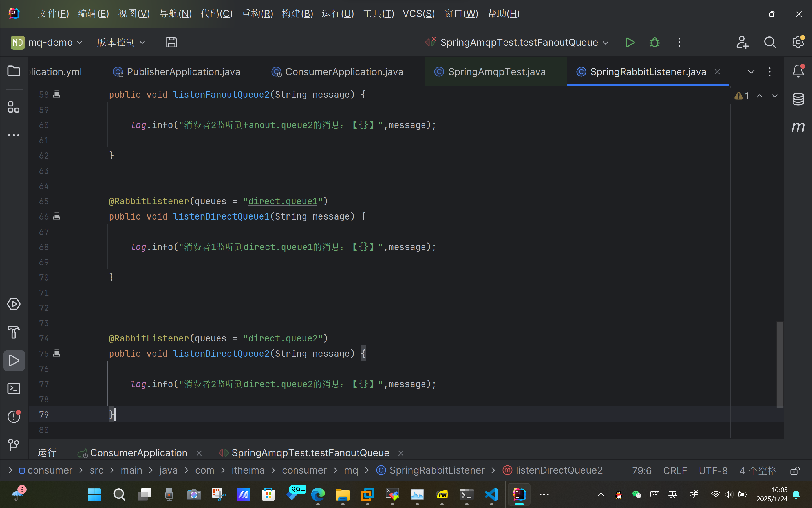Screen dimensions: 812x508
Task: Open IDE settings gear icon
Action: 798,42
